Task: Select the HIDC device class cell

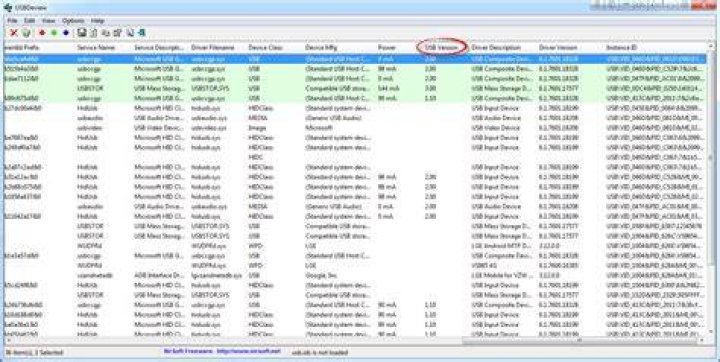Action: point(256,157)
